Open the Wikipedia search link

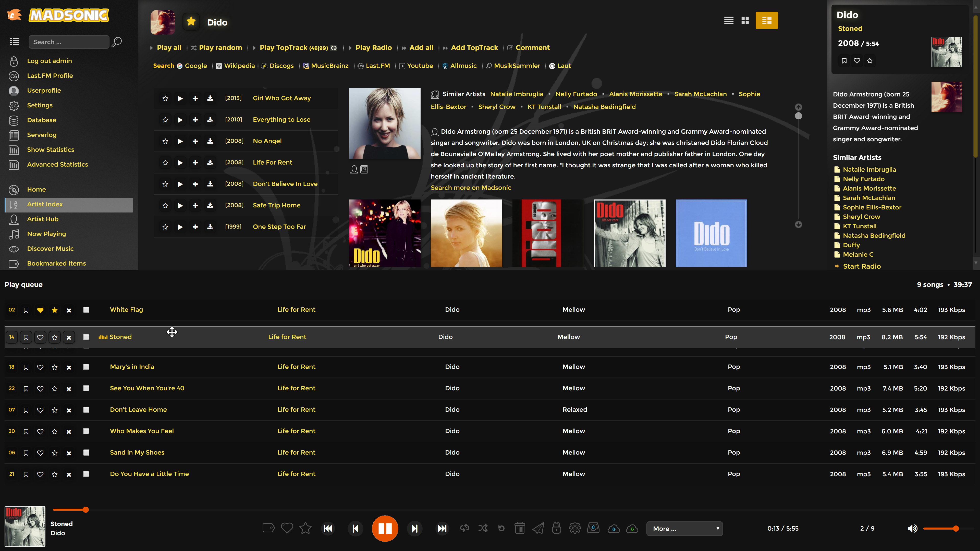[239, 66]
